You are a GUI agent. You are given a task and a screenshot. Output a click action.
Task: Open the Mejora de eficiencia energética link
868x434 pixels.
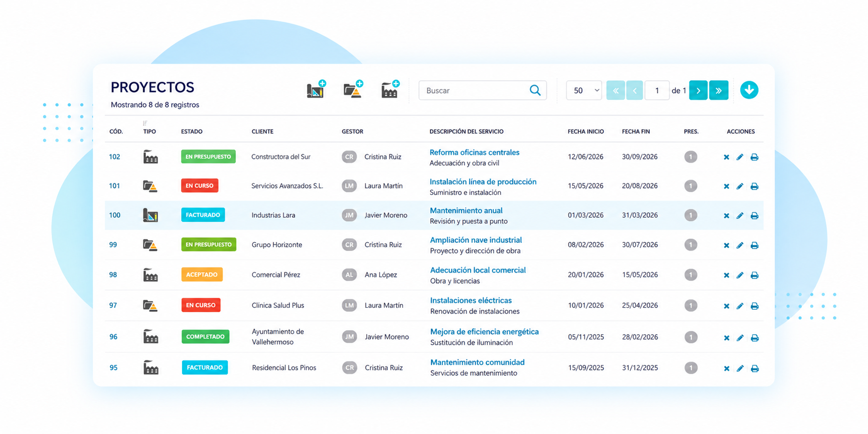(484, 332)
